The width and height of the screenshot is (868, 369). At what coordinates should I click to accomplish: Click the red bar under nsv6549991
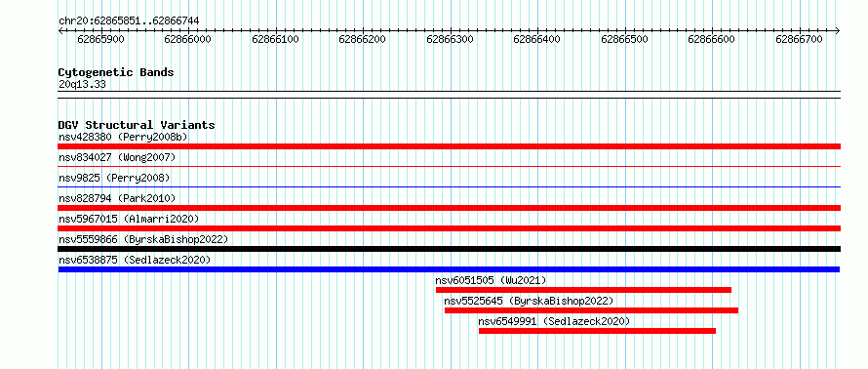tap(597, 331)
